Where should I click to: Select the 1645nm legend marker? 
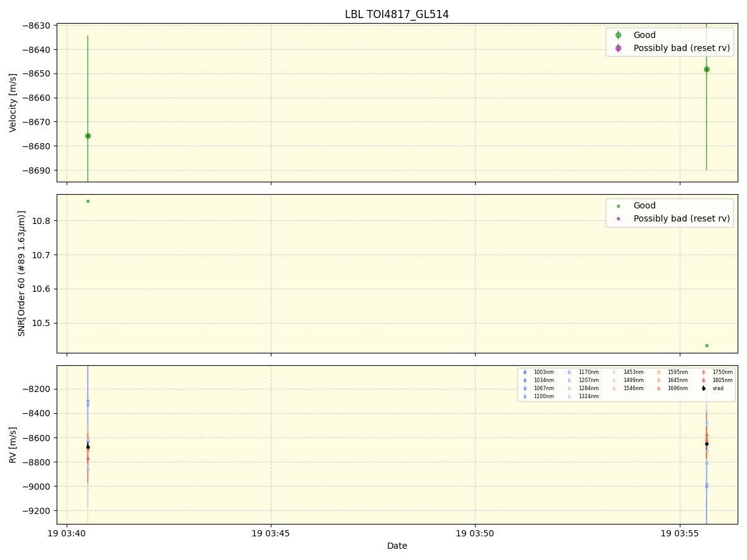tap(659, 380)
